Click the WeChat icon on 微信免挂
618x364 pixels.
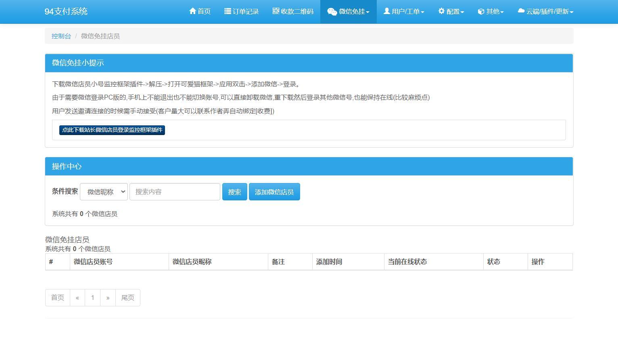(332, 11)
